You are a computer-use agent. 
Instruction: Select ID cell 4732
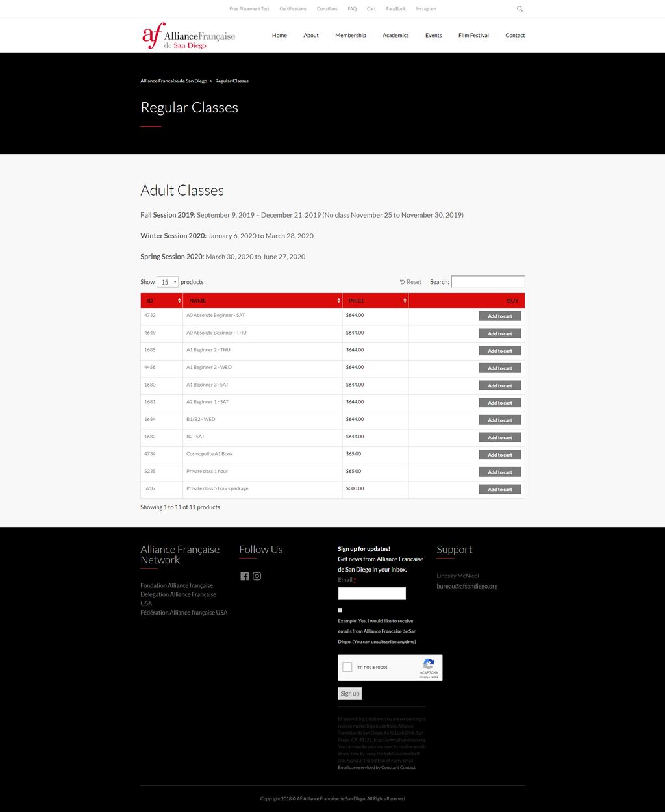(x=150, y=315)
